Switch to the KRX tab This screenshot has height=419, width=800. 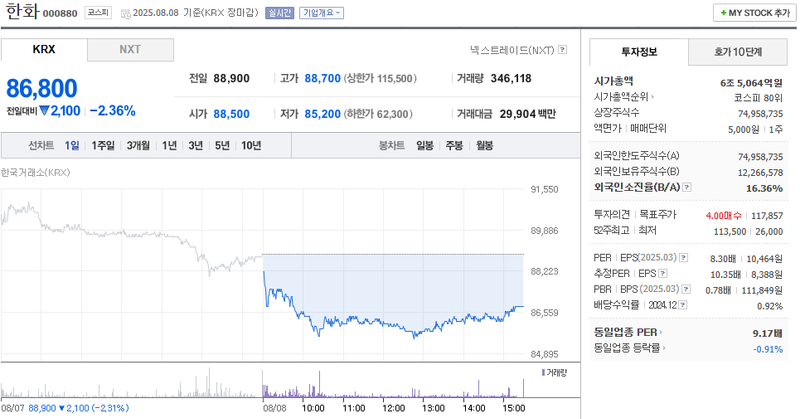click(44, 50)
